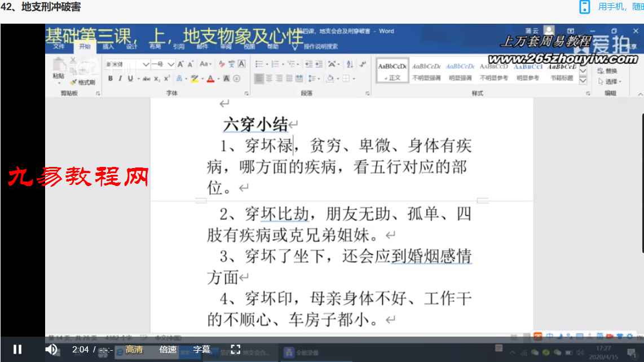Apply the red font color A
Viewport: 644px width, 362px height.
pyautogui.click(x=210, y=78)
